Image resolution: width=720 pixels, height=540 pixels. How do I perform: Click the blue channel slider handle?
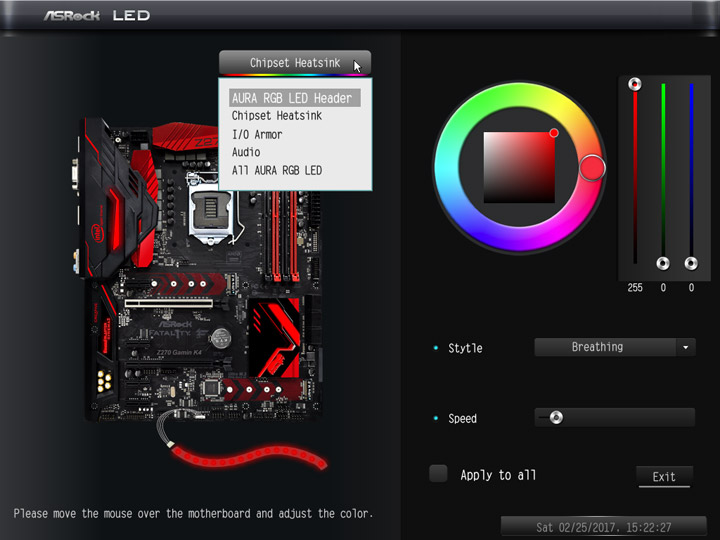click(691, 264)
